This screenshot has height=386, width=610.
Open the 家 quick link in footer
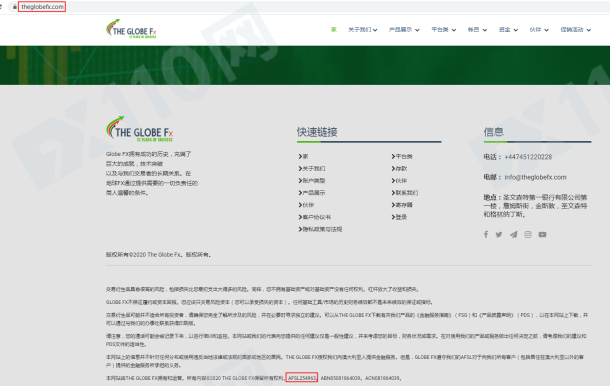point(303,156)
